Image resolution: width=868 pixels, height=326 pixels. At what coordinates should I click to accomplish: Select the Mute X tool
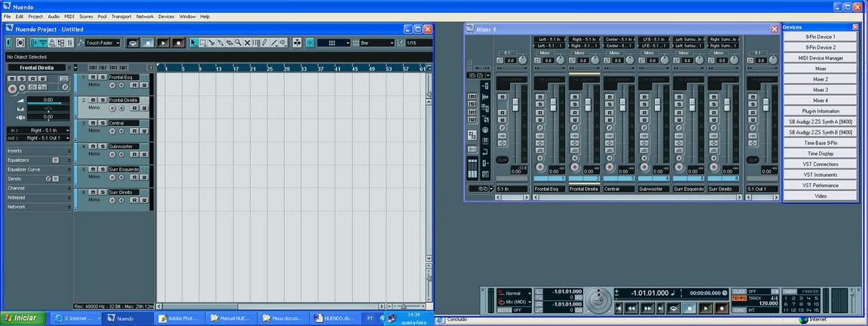point(247,43)
